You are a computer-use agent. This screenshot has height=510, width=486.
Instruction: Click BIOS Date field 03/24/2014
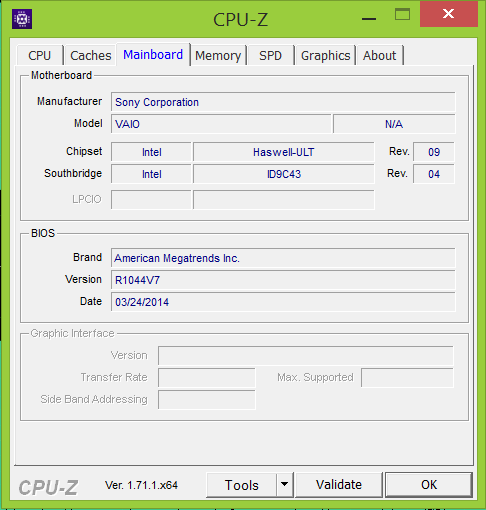click(x=283, y=302)
